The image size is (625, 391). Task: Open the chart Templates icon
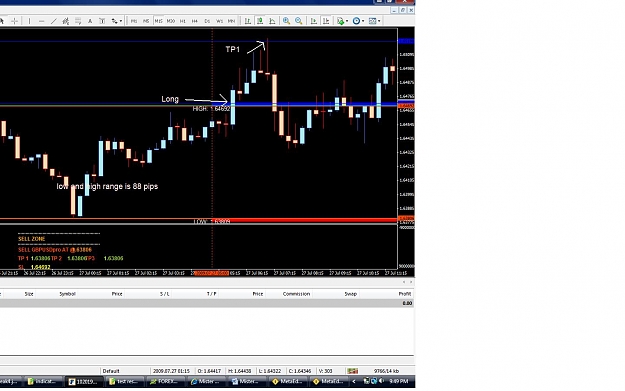[x=372, y=21]
